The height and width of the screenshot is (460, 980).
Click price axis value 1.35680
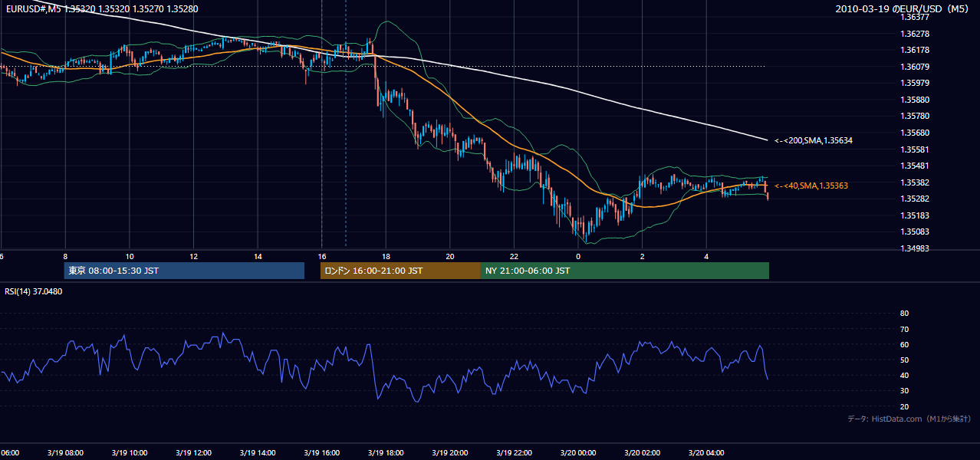pos(916,133)
